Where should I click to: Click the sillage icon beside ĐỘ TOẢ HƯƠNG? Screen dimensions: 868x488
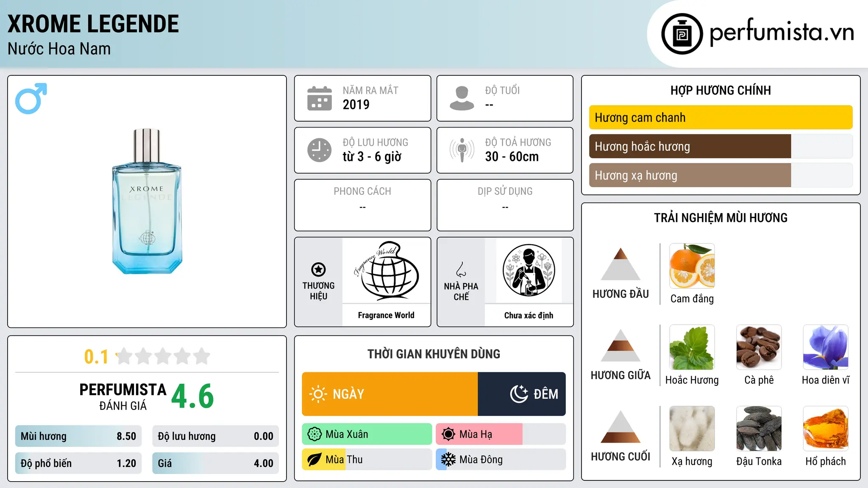coord(462,150)
